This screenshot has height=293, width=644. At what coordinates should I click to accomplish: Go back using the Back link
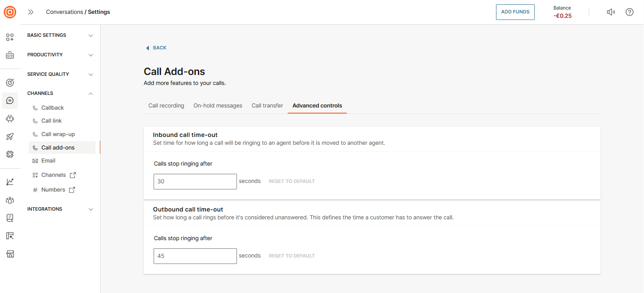[x=156, y=48]
